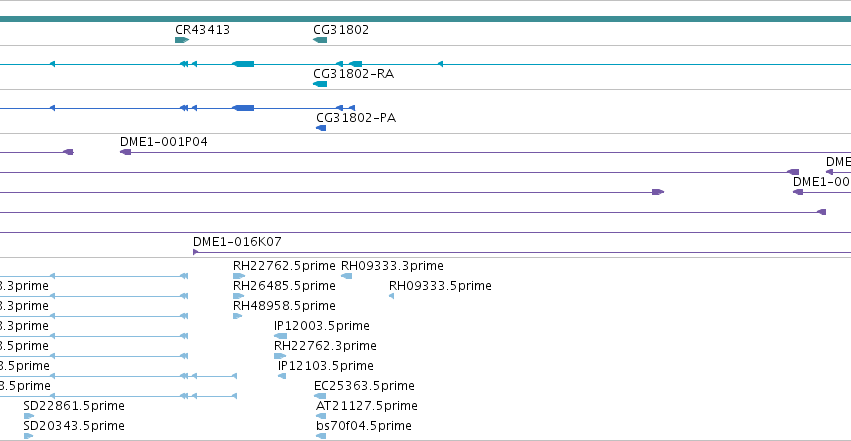
Task: Click the IP12103.5prime label
Action: point(326,366)
